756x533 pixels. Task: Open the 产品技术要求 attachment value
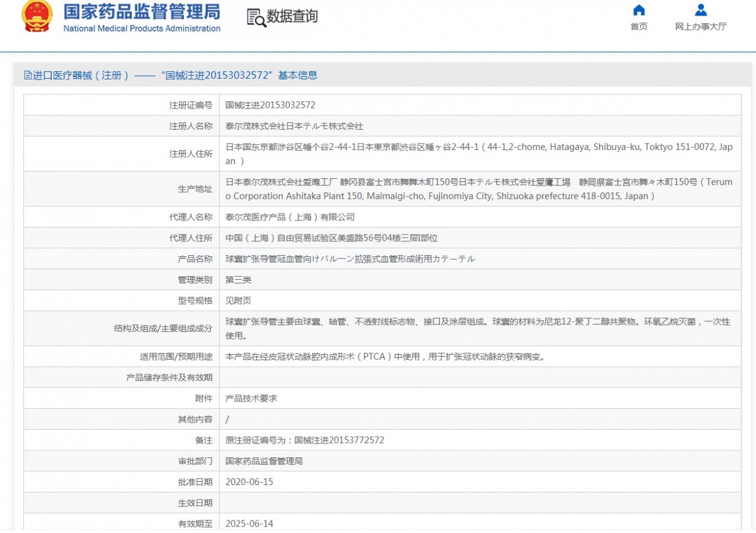(251, 398)
